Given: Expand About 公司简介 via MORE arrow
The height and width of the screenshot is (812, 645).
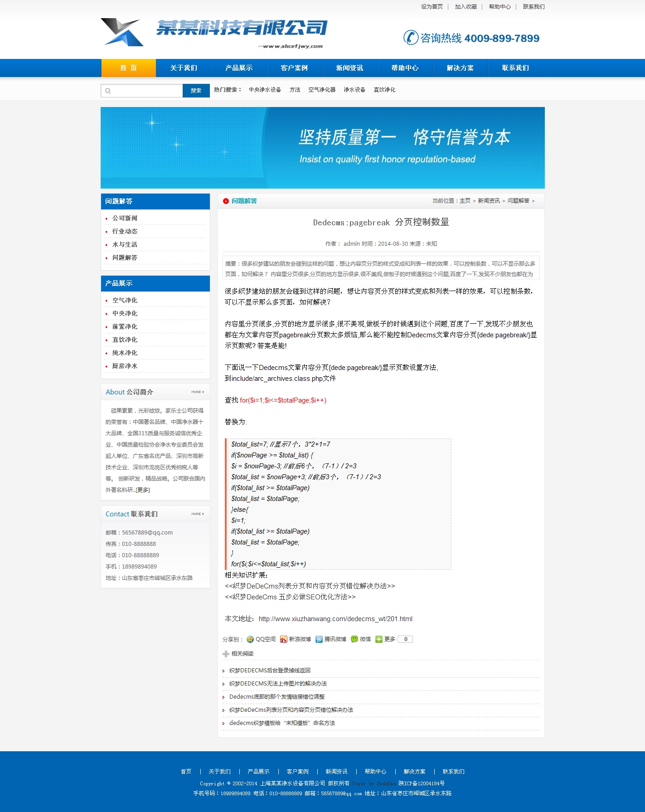Looking at the screenshot, I should (x=198, y=392).
